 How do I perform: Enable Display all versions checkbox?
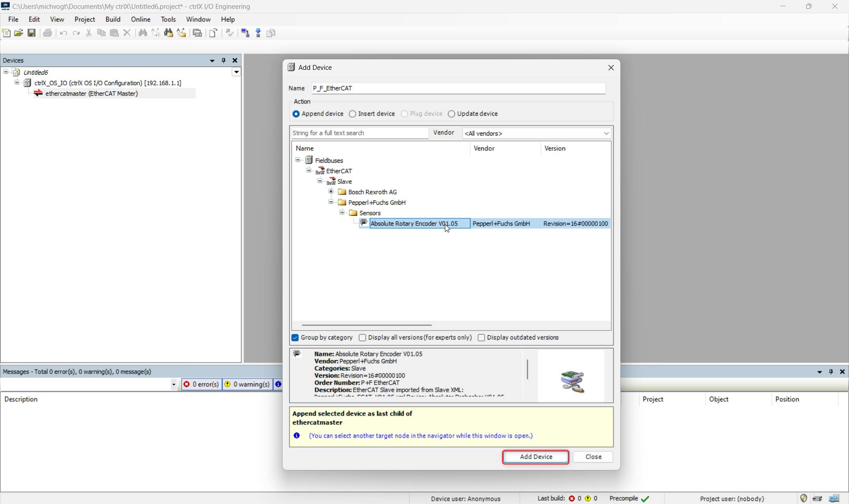(x=363, y=338)
